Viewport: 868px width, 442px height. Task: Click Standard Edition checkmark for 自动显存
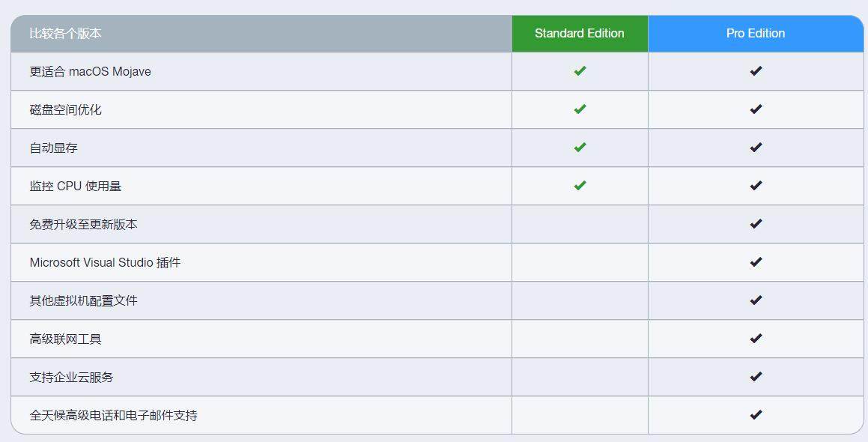tap(580, 148)
